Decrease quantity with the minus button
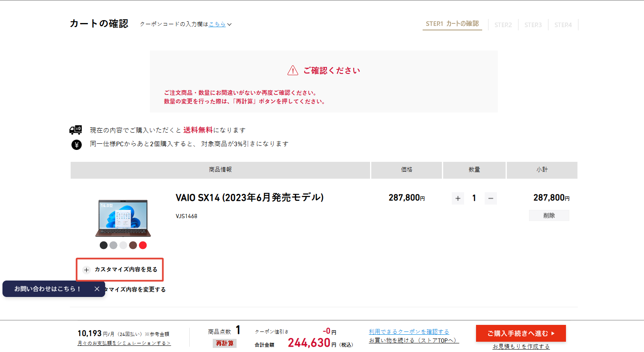Viewport: 644px width, 352px height. pyautogui.click(x=490, y=198)
